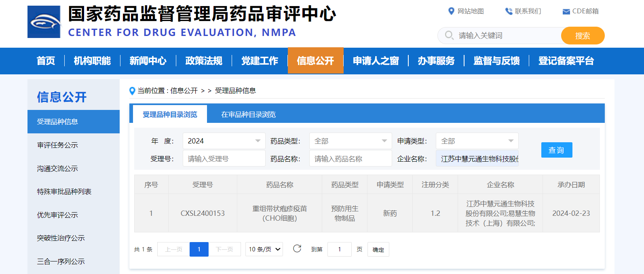Expand the year 2024 dropdown

224,141
